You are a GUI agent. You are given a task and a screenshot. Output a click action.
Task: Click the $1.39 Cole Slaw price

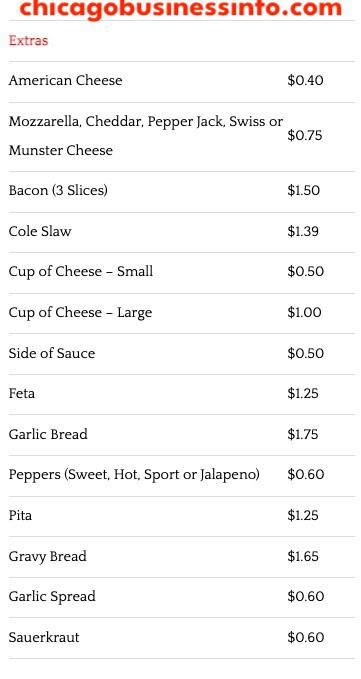pyautogui.click(x=303, y=231)
